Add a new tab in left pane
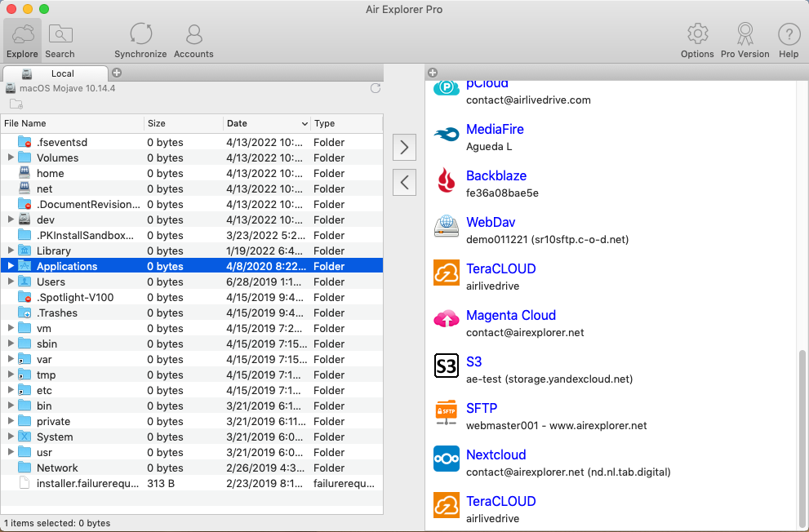Image resolution: width=809 pixels, height=532 pixels. [117, 73]
